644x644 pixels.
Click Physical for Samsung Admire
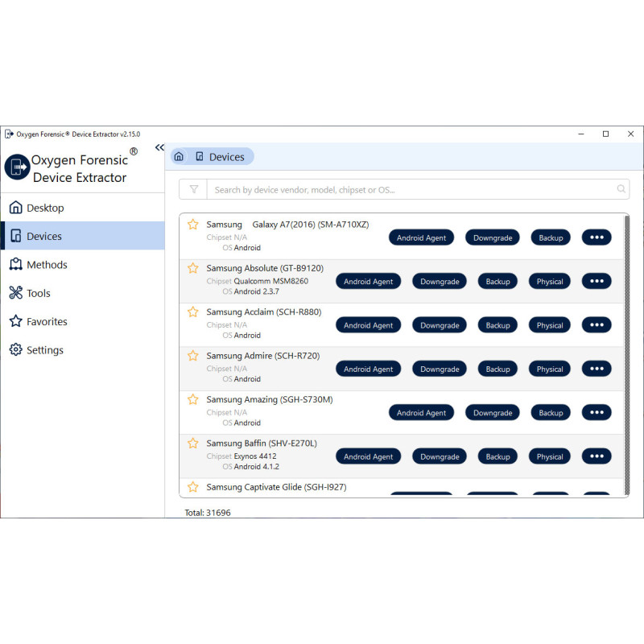(550, 369)
